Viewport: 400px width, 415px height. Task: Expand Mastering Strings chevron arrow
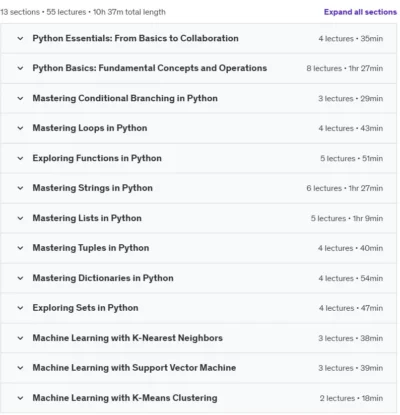[20, 188]
